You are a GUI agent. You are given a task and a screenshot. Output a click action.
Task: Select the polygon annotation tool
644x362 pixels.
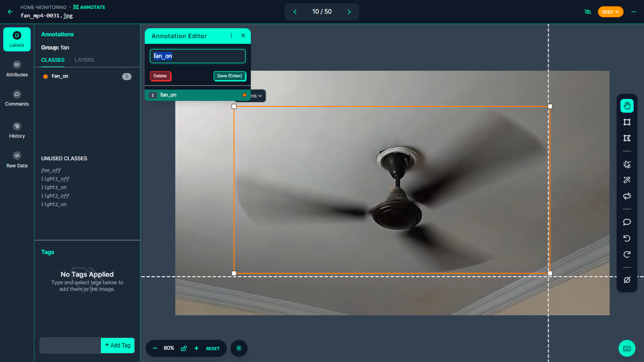627,138
